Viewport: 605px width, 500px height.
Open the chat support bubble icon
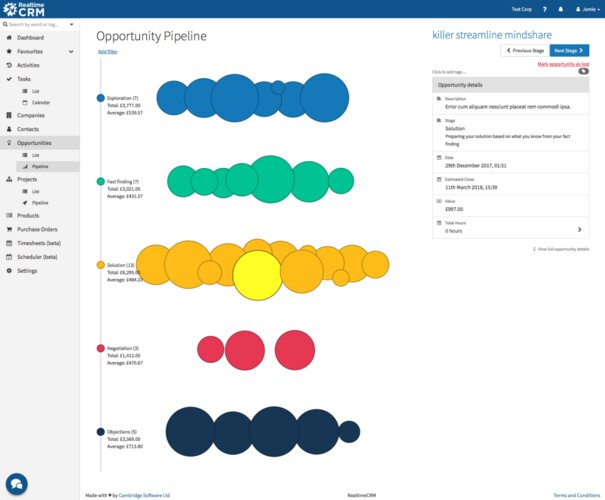click(16, 483)
